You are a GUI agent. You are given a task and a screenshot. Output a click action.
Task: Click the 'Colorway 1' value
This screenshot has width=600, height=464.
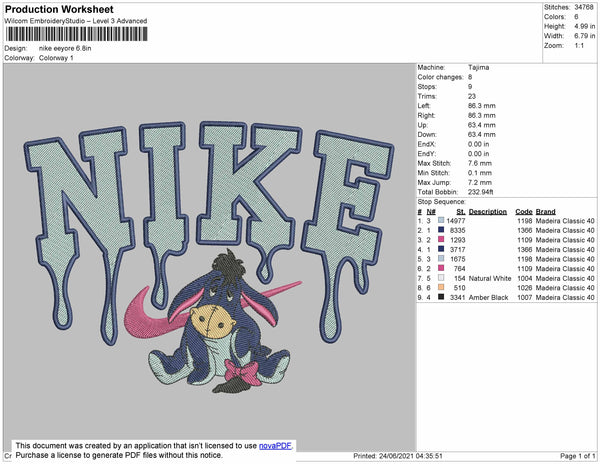pyautogui.click(x=56, y=58)
